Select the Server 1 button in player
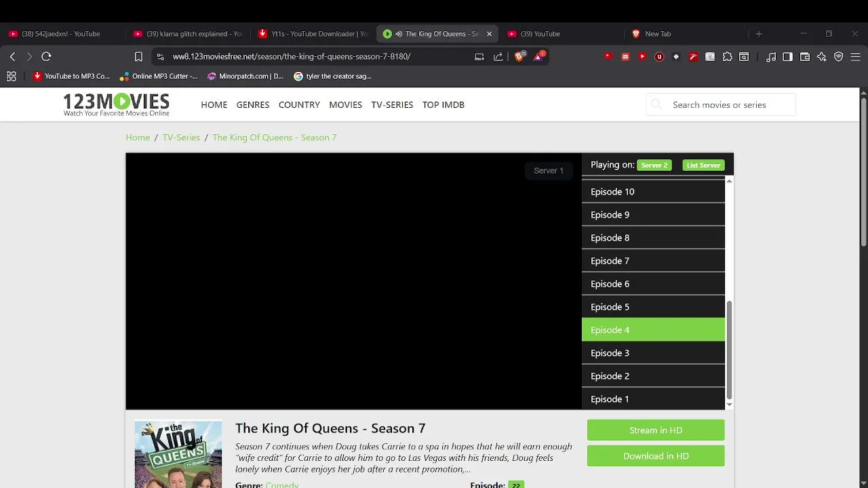Image resolution: width=868 pixels, height=488 pixels. click(x=549, y=171)
